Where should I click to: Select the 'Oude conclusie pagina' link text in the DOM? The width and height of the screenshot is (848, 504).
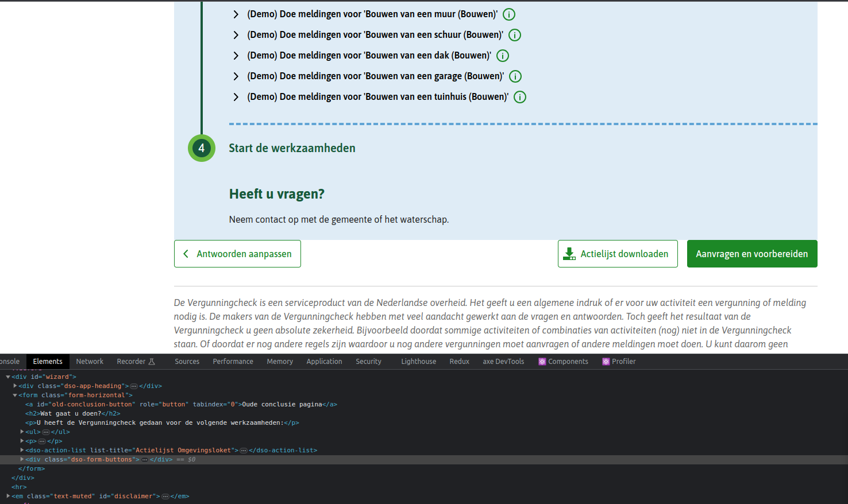tap(291, 404)
